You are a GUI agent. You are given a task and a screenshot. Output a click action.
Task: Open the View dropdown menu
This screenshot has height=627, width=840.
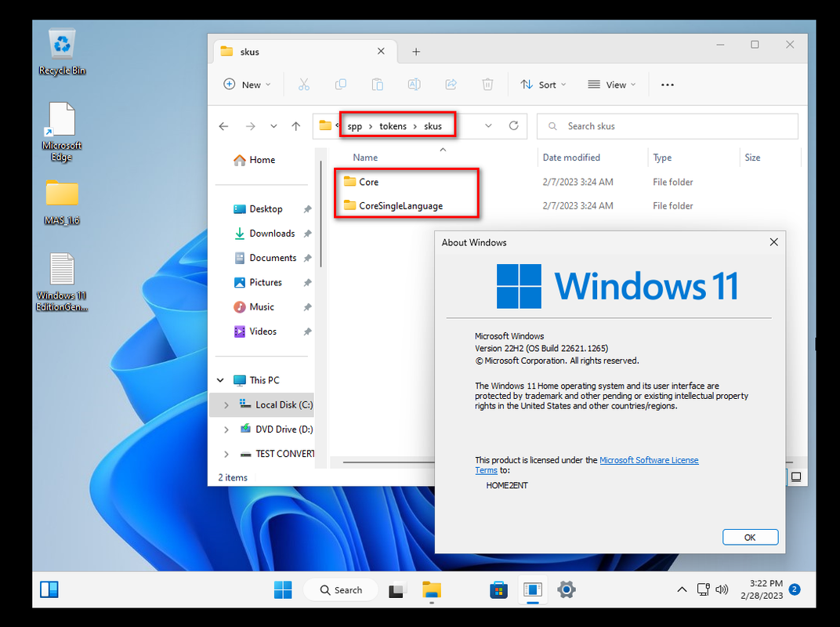[612, 85]
